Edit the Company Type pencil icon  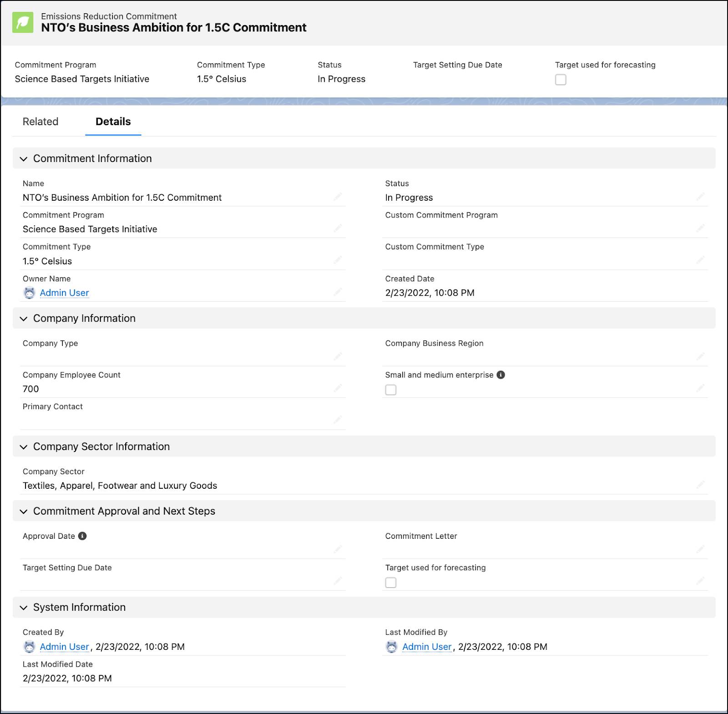(338, 356)
